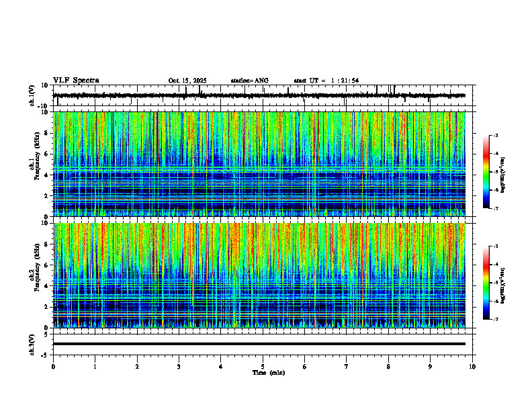
Task: Click the ch.2 spectrogram color scale bar
Action: [486, 283]
